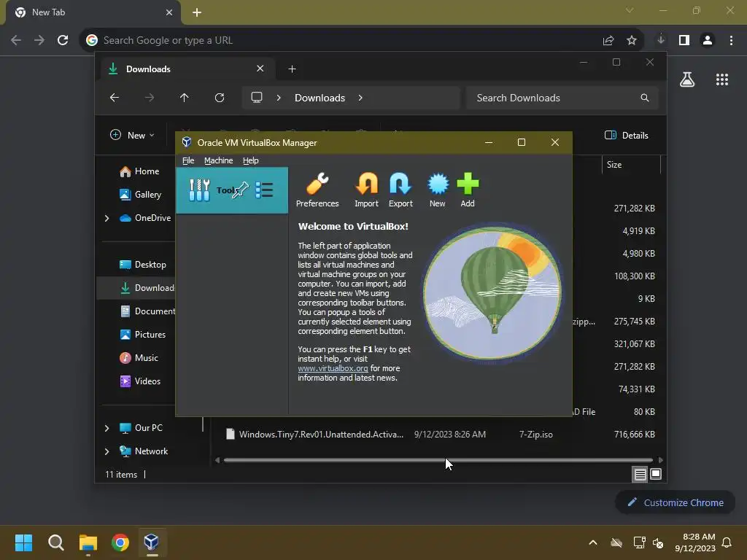Click the VirtualBox taskbar icon
This screenshot has height=560, width=747.
[152, 542]
